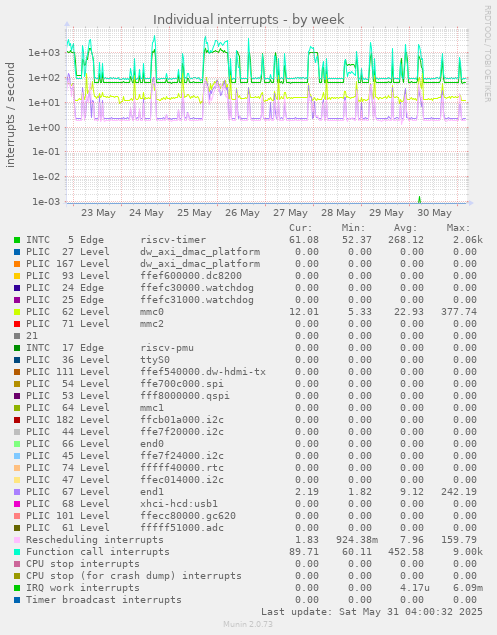Click the green riscv-timer legend swatch
The image size is (497, 635).
point(17,240)
